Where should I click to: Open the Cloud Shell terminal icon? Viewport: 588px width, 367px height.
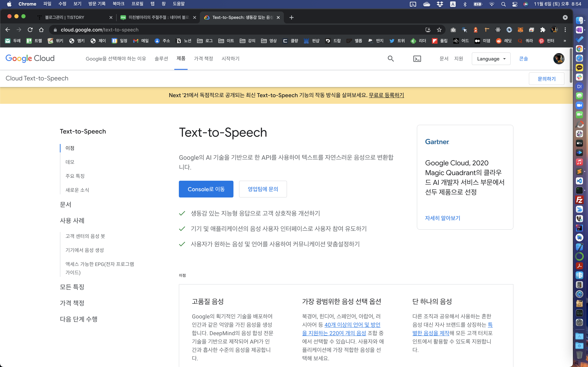coord(417,59)
